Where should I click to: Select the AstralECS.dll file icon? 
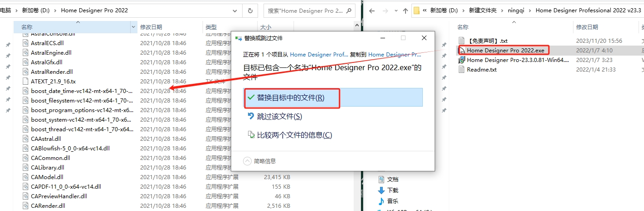[x=26, y=43]
